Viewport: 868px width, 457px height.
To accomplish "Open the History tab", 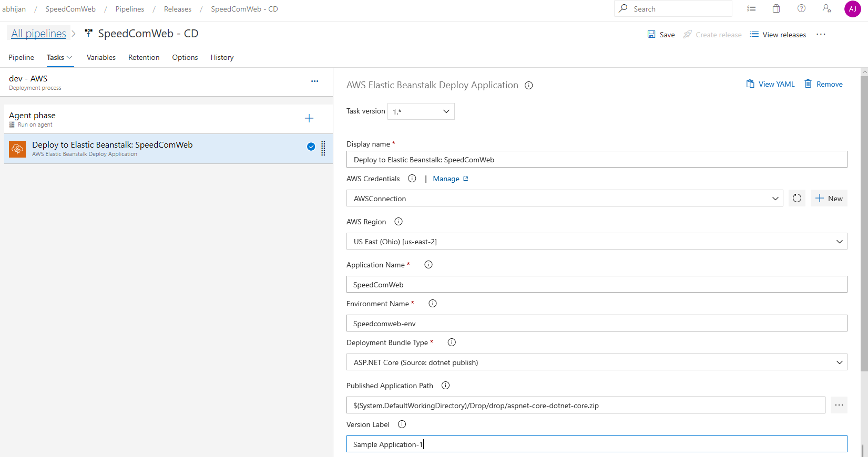I will tap(222, 57).
